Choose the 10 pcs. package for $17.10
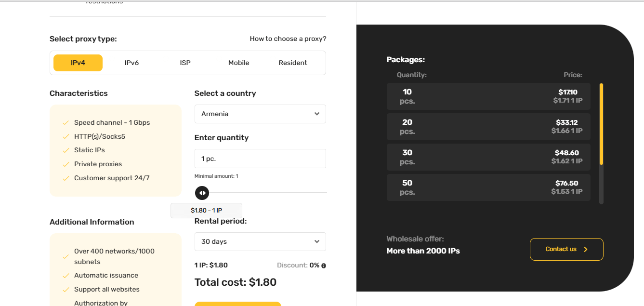Screen dimensions: 644x306 (x=488, y=96)
